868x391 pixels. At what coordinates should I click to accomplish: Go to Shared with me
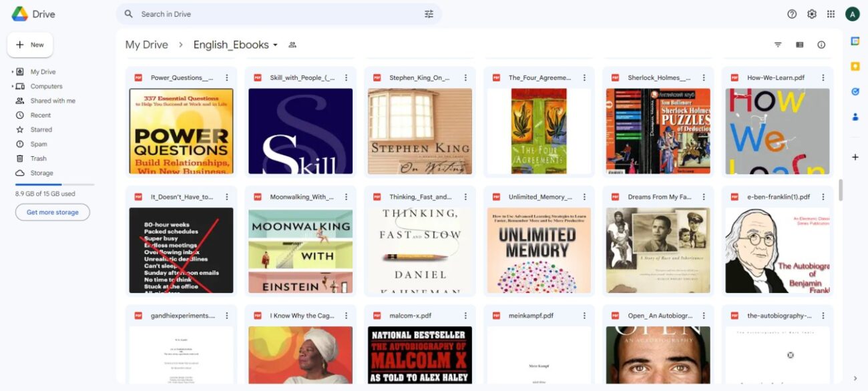(x=52, y=101)
